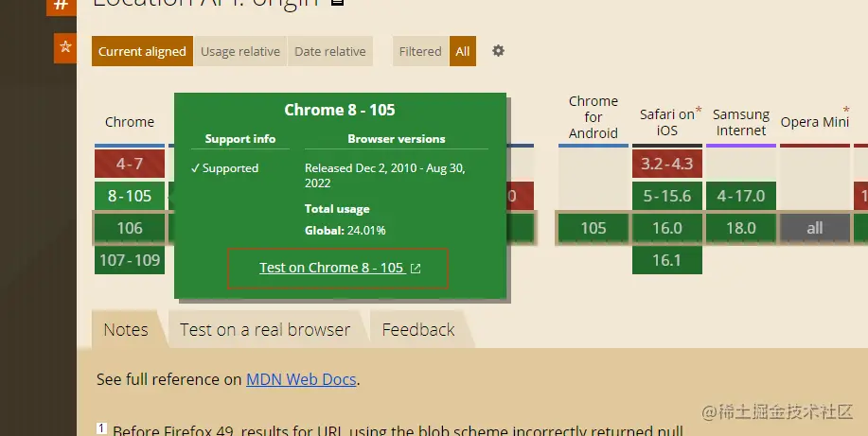Select Safari on iOS 3.2-4.3 cell
The width and height of the screenshot is (868, 436).
tap(667, 164)
